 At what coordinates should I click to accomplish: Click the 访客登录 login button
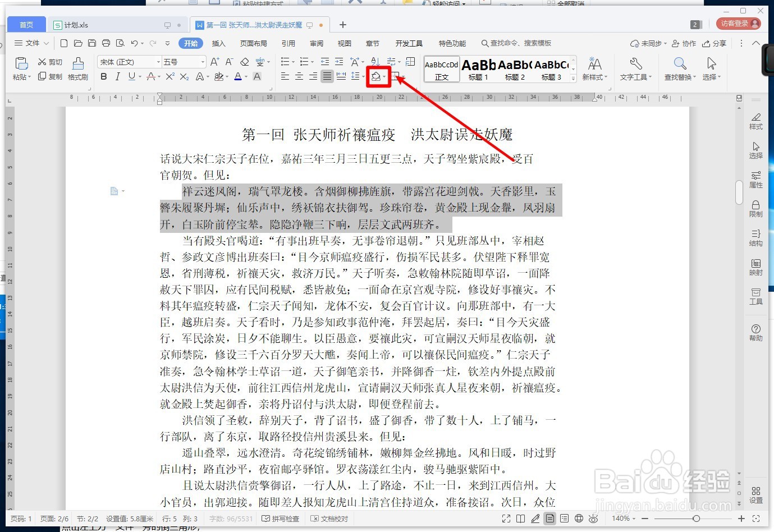pyautogui.click(x=739, y=24)
